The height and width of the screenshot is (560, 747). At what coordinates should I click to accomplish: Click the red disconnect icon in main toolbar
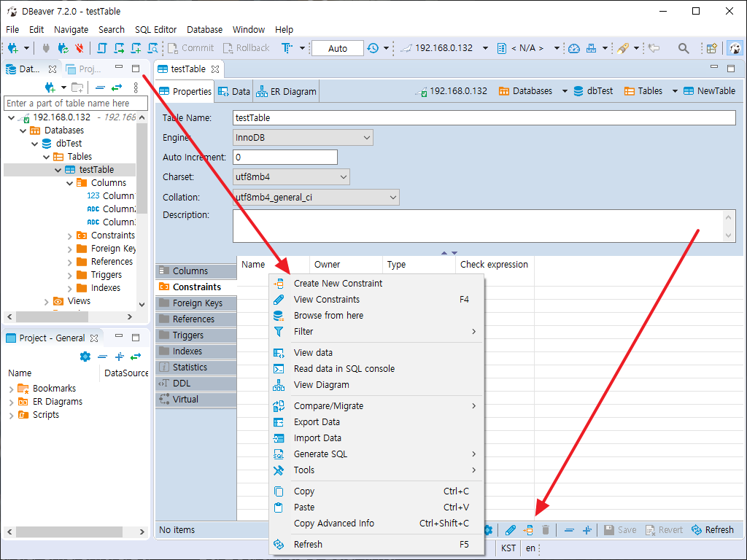pos(79,48)
